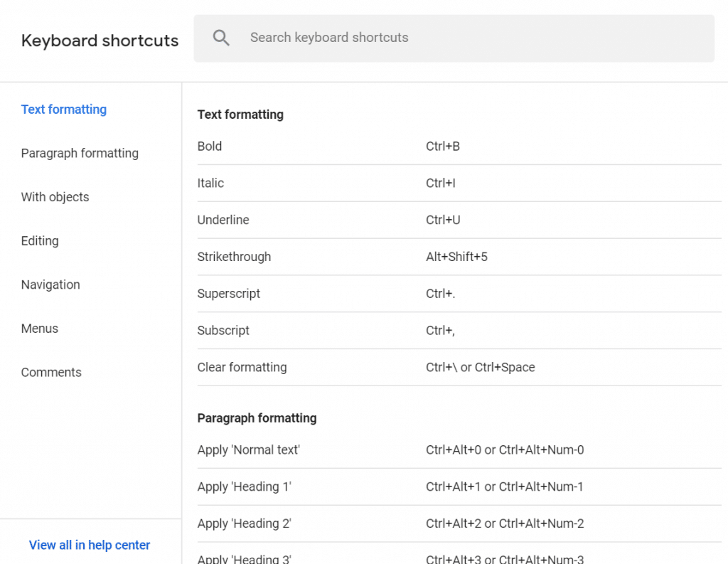Click Apply 'Heading 2' shortcut row
The width and height of the screenshot is (728, 564).
[x=459, y=524]
